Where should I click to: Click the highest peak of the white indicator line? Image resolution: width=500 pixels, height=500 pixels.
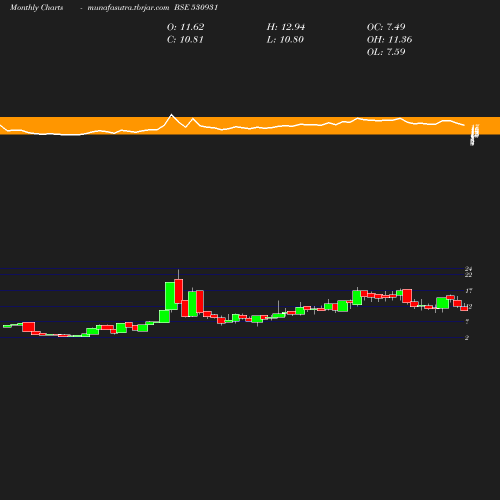coord(172,115)
